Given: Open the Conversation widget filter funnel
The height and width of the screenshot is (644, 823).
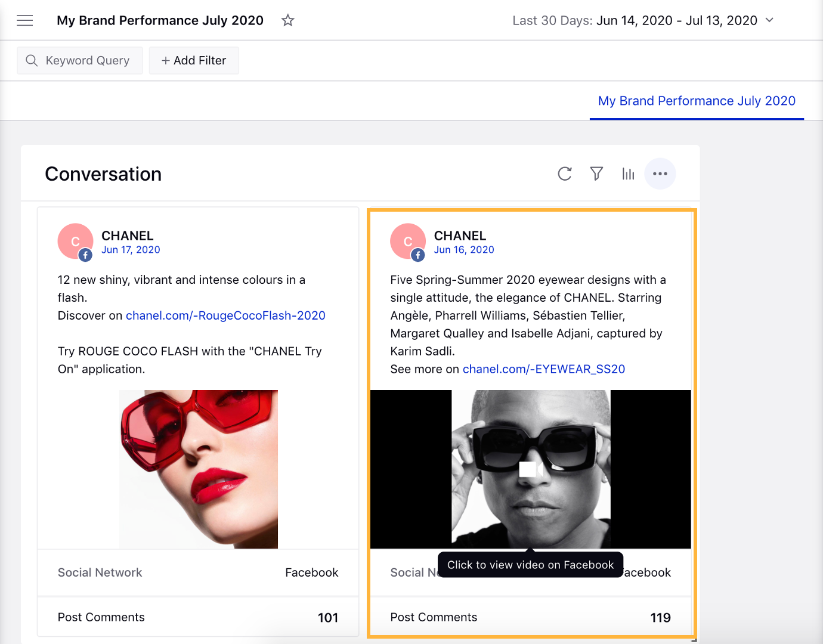Looking at the screenshot, I should click(596, 174).
